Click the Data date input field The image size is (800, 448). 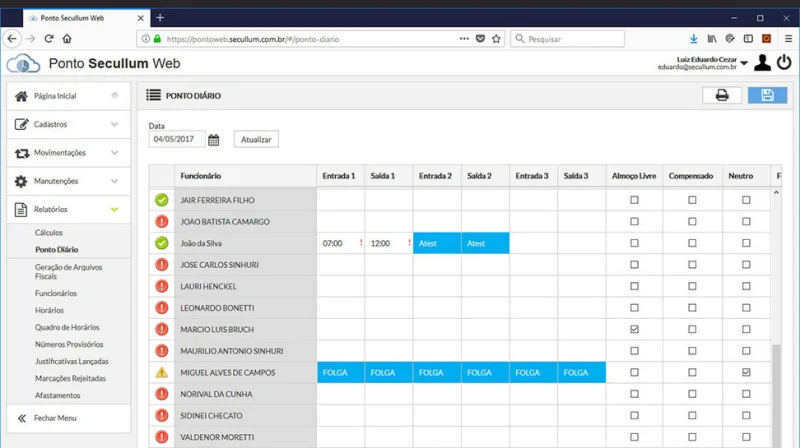[x=176, y=140]
